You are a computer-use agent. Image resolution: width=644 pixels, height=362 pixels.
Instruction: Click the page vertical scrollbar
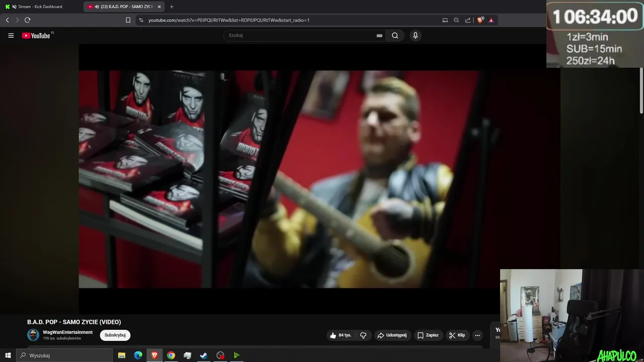(x=641, y=90)
